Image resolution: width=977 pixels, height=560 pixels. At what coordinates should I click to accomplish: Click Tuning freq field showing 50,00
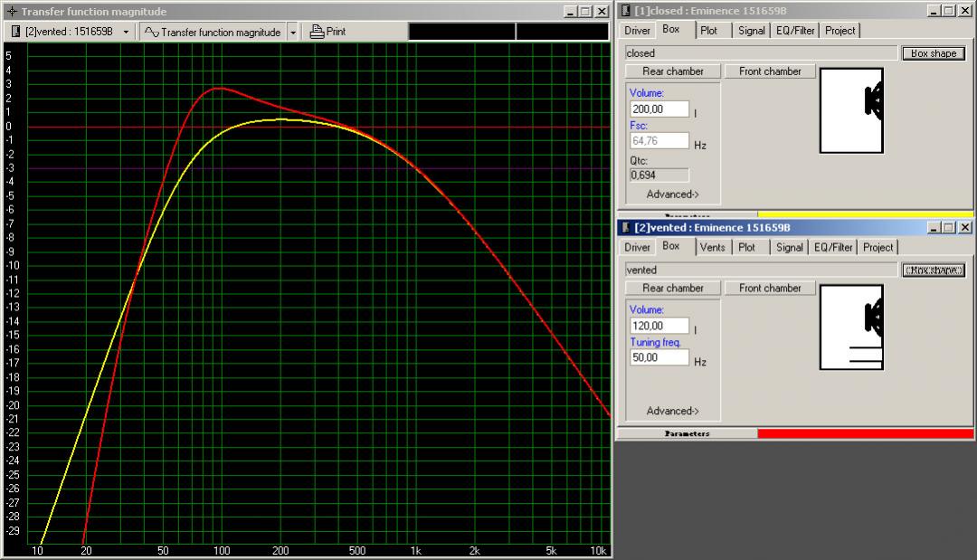[659, 357]
